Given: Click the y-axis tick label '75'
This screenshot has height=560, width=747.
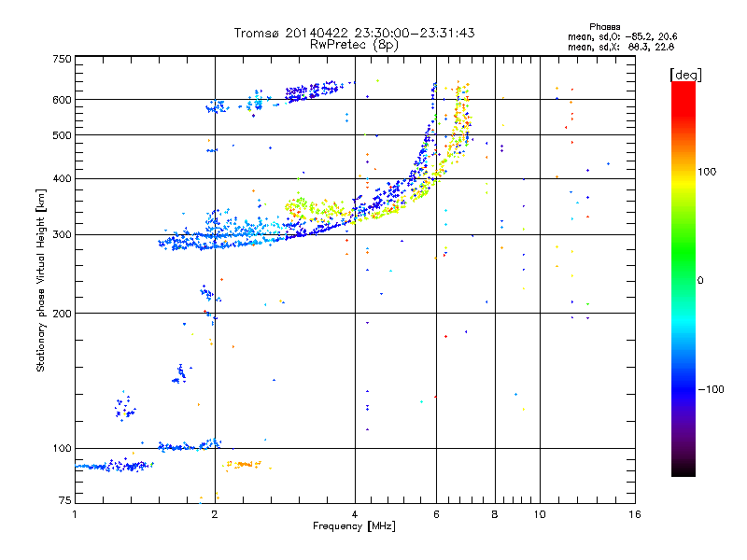Looking at the screenshot, I should (65, 500).
